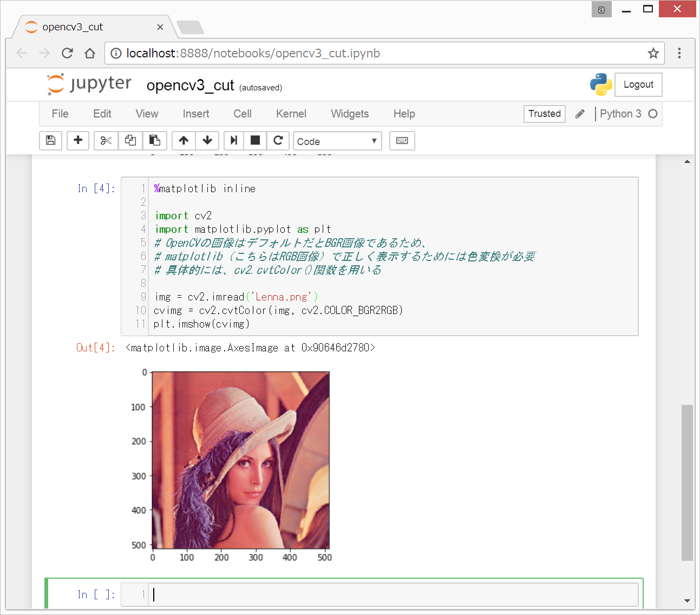Image resolution: width=700 pixels, height=615 pixels.
Task: Open the Cell menu
Action: click(x=243, y=114)
